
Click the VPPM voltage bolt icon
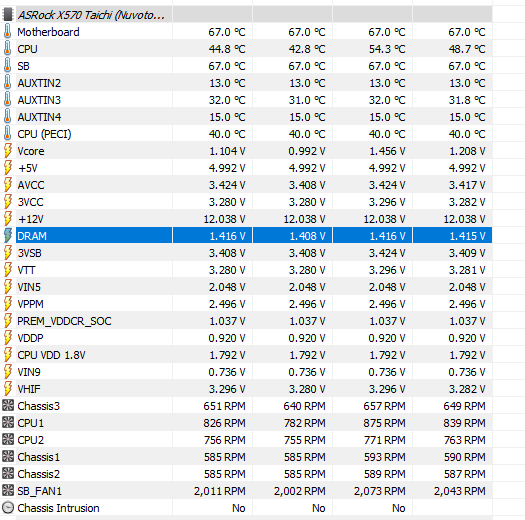coord(8,304)
